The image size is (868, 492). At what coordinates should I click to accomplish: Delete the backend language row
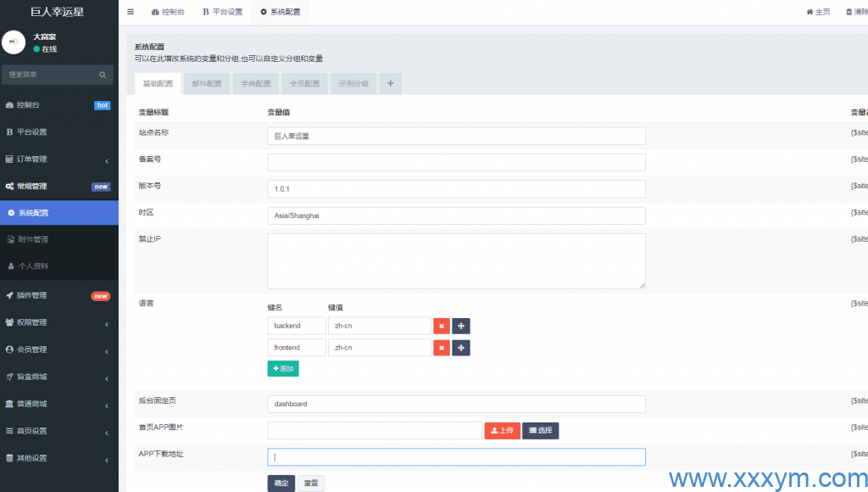point(442,326)
